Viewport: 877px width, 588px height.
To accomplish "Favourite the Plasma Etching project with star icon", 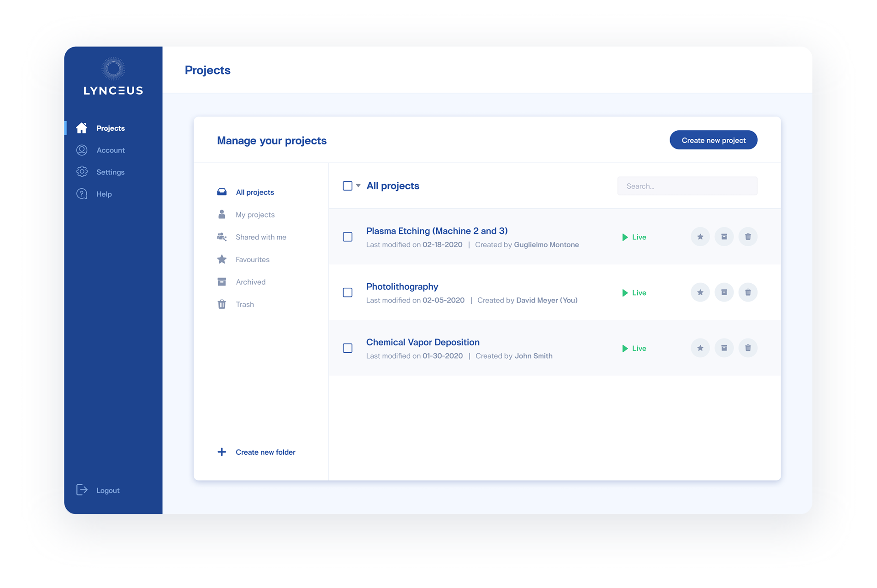I will pos(700,237).
